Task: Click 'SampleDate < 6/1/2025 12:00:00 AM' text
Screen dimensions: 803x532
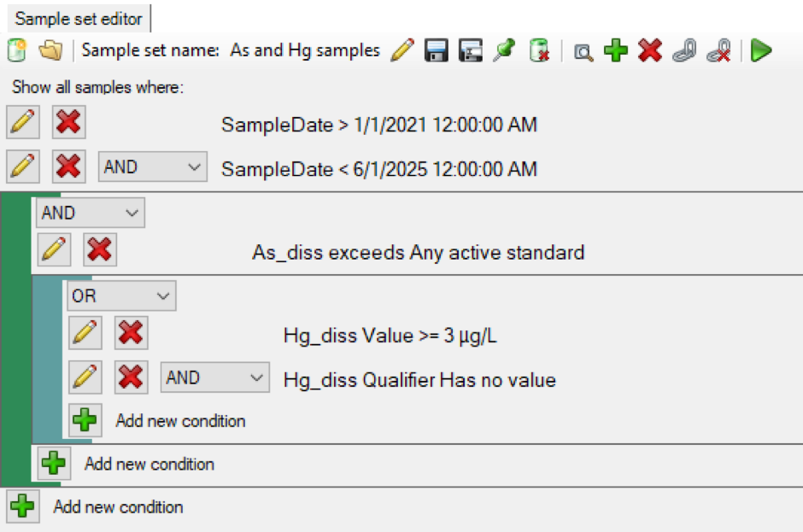Action: point(379,169)
